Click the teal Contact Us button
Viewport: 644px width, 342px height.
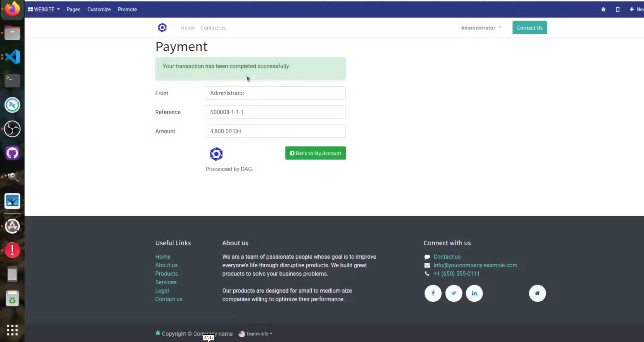530,27
